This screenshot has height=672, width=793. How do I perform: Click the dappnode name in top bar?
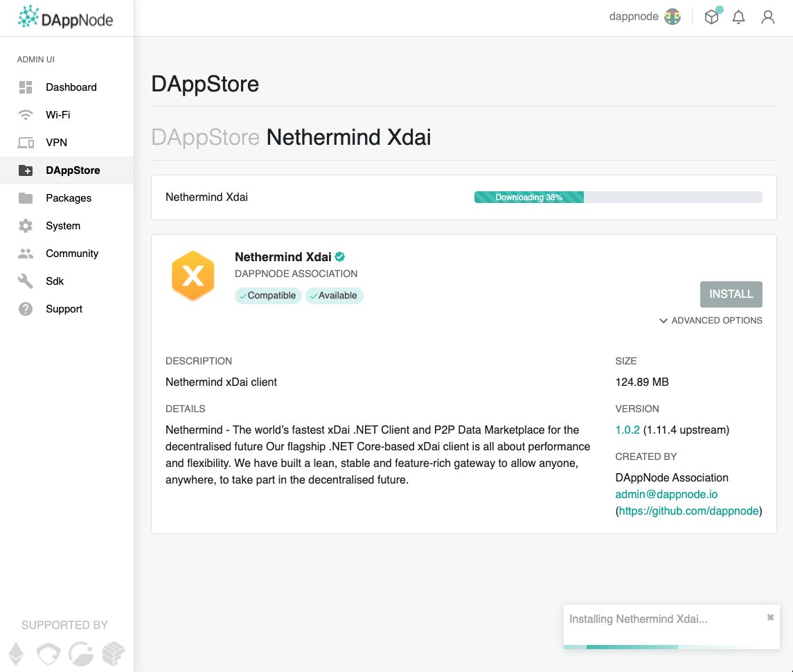click(634, 17)
